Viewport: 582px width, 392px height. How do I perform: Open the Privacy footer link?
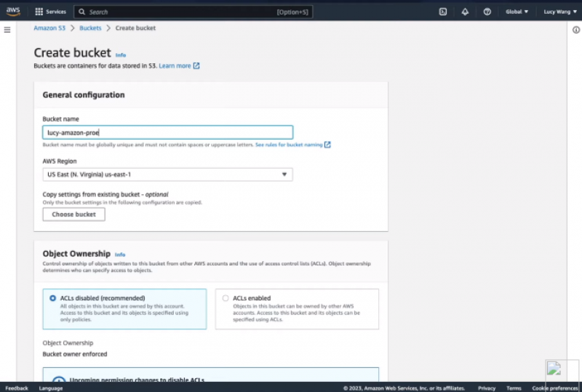487,388
